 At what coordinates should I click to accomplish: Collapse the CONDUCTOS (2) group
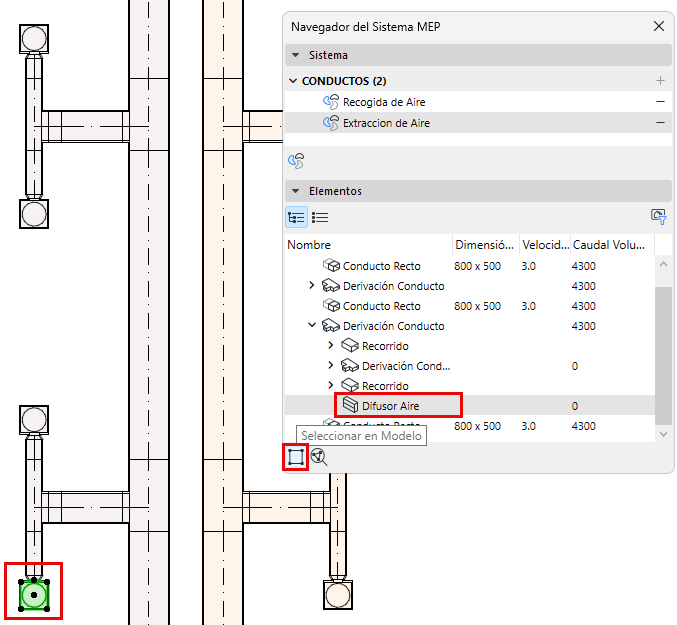(x=293, y=81)
